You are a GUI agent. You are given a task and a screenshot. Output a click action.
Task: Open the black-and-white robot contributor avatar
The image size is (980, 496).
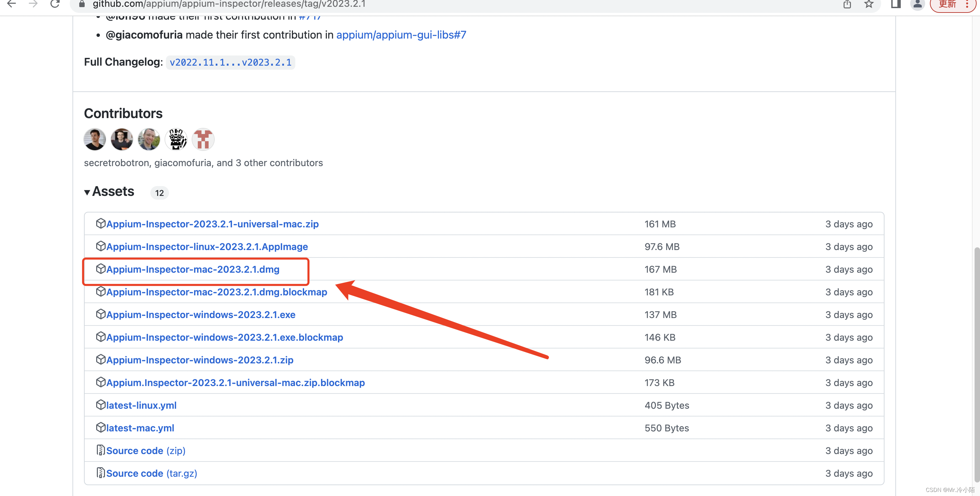pos(176,139)
